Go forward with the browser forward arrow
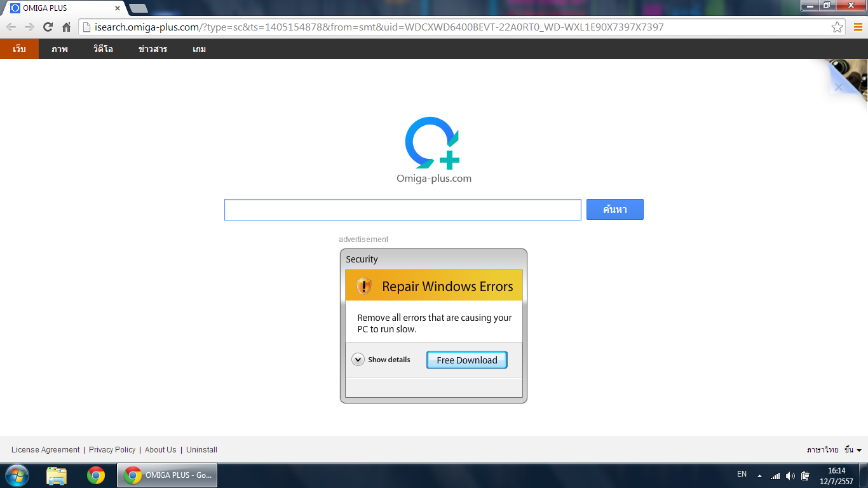 [x=29, y=27]
